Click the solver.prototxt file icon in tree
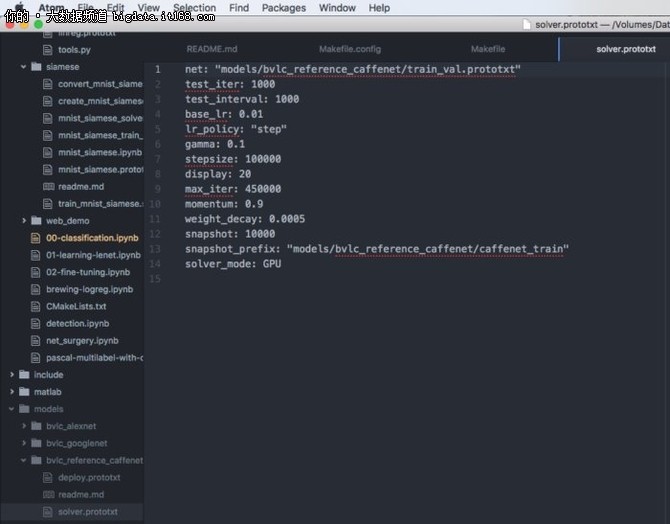The image size is (670, 524). pos(47,512)
